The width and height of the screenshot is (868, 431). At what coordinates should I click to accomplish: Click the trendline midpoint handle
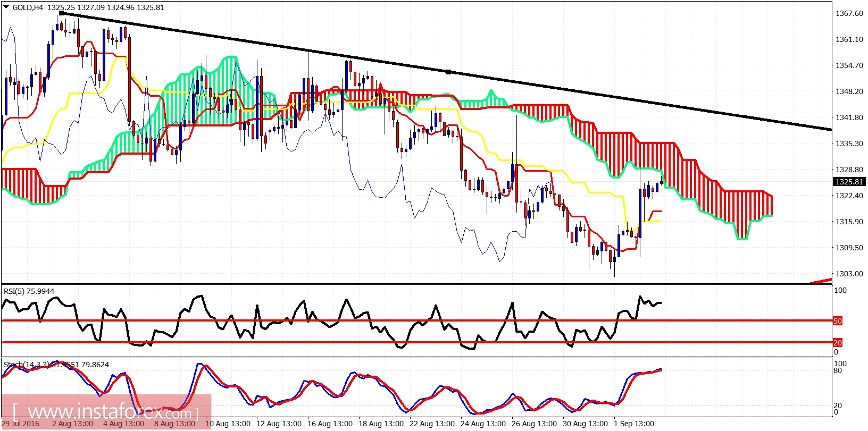tap(448, 72)
